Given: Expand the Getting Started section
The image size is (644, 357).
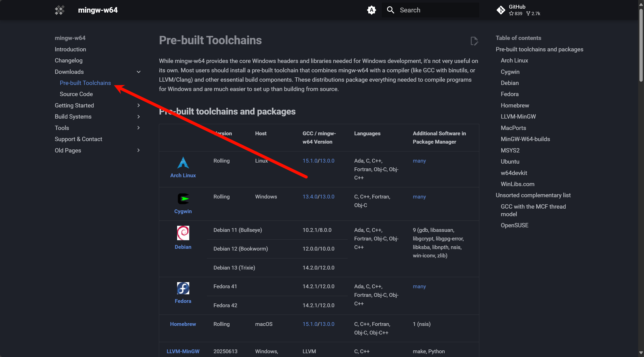Looking at the screenshot, I should (x=138, y=105).
